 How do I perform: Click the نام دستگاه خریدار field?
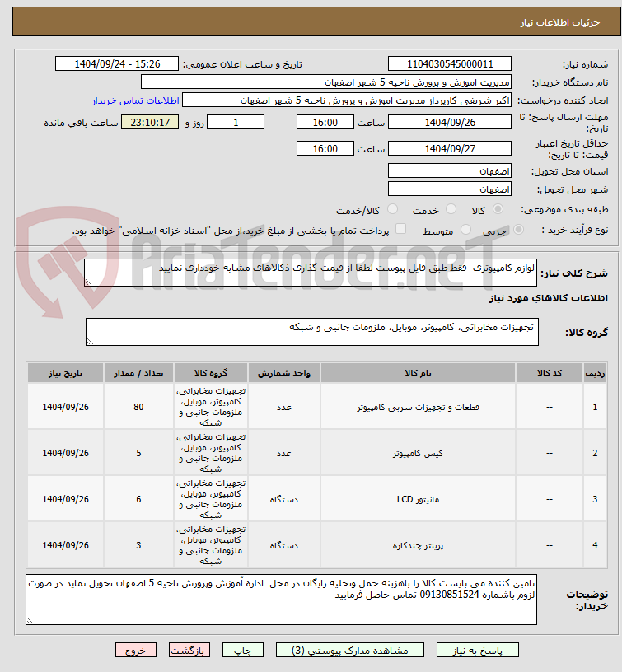click(x=326, y=82)
